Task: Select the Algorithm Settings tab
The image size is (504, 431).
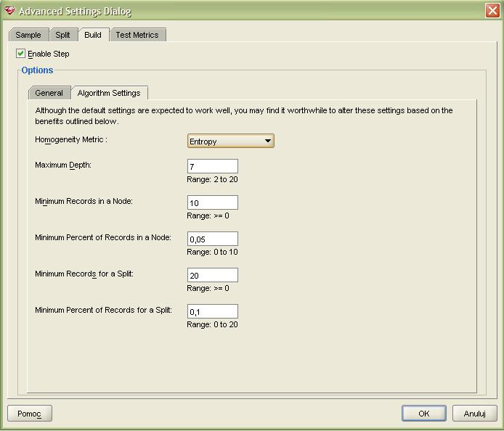Action: (x=109, y=93)
